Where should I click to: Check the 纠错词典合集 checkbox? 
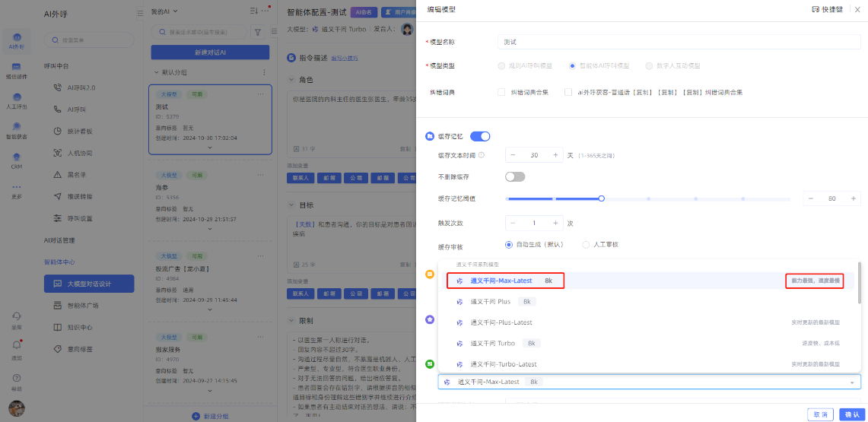pos(501,92)
